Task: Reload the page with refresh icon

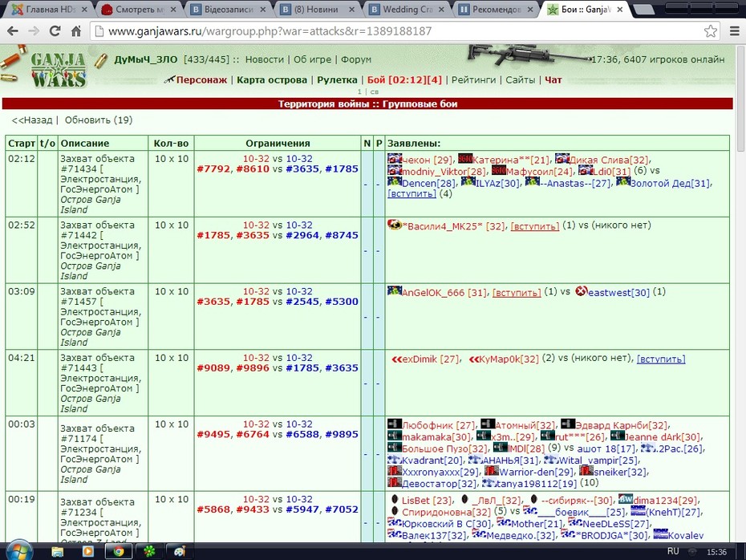Action: (x=55, y=31)
